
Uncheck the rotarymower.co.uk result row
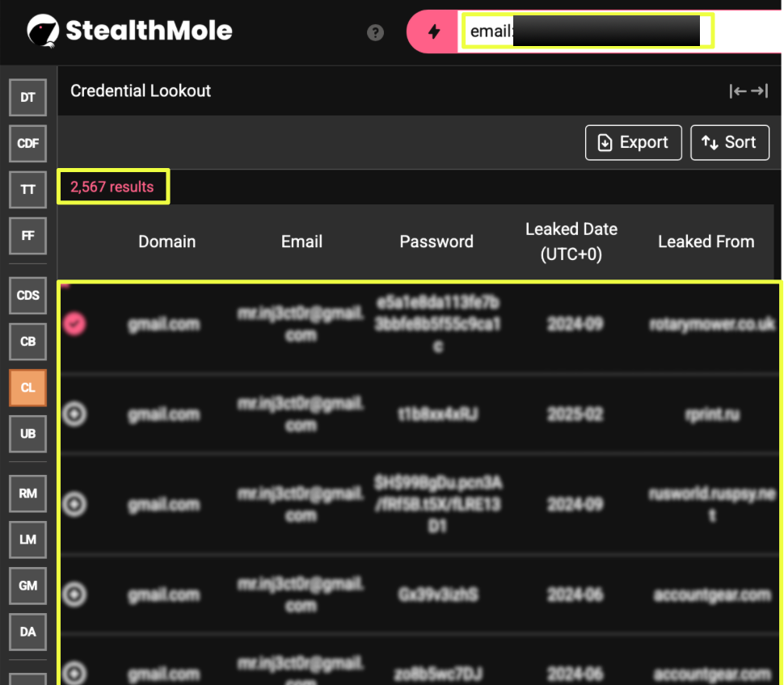[x=74, y=324]
